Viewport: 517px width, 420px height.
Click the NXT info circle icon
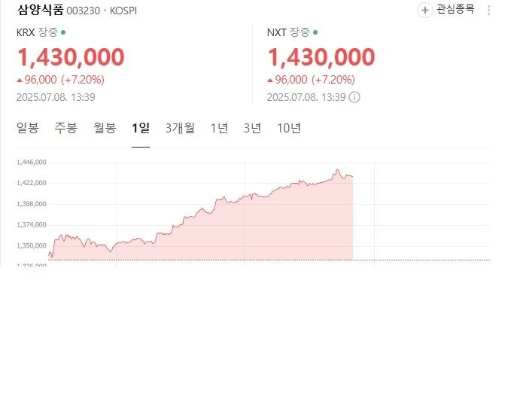tap(354, 97)
